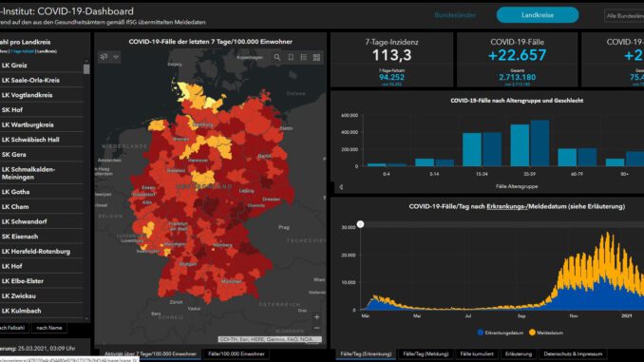Select LK Wartburgkreis in the list
The width and height of the screenshot is (644, 362).
pos(42,124)
